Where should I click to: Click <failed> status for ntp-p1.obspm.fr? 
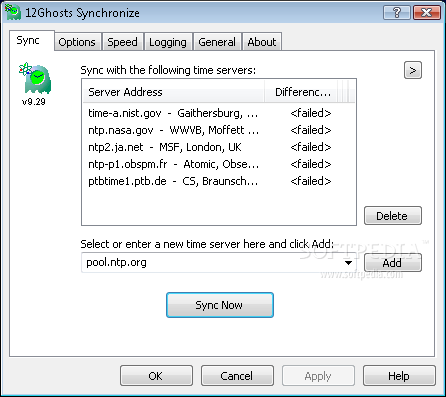311,164
